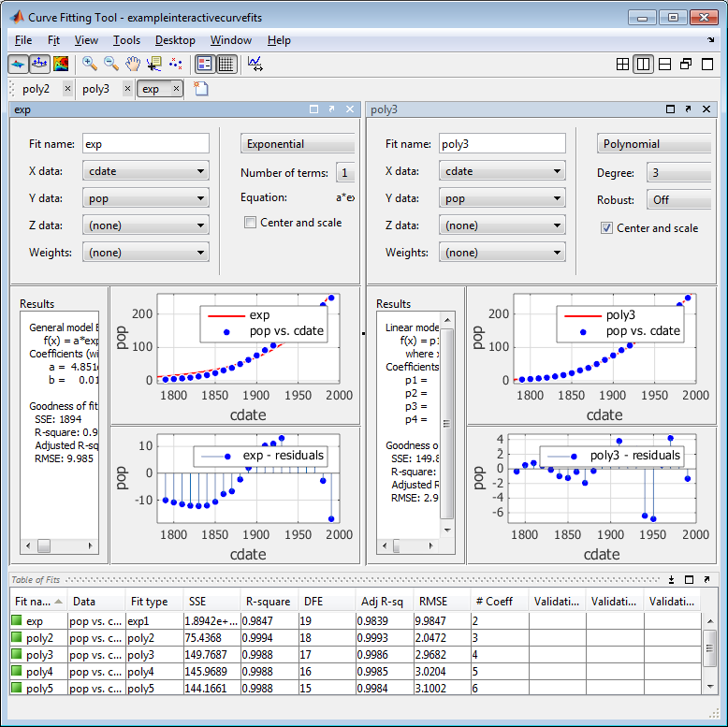Select the poly4 row in Table of Fits
This screenshot has height=727, width=728.
pos(356,671)
